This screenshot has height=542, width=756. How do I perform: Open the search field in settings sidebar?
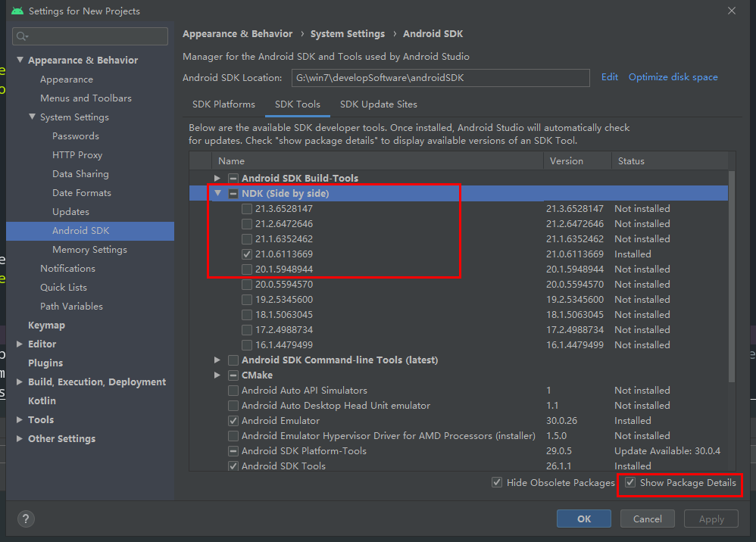point(89,36)
